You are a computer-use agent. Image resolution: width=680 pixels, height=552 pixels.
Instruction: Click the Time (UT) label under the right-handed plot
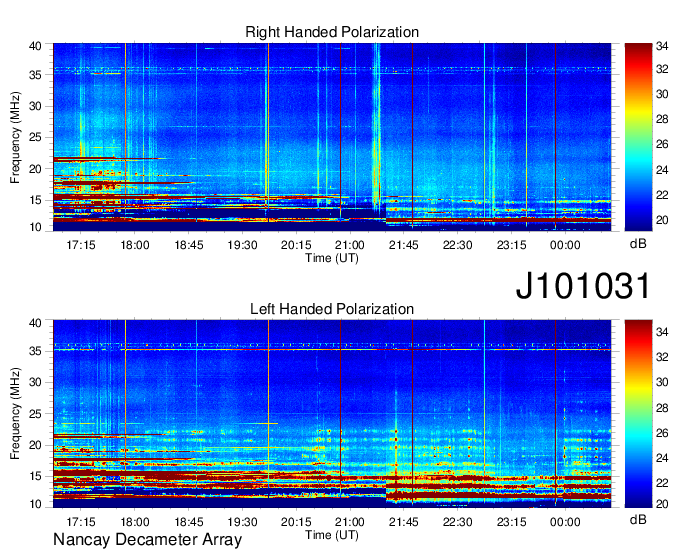(x=332, y=258)
